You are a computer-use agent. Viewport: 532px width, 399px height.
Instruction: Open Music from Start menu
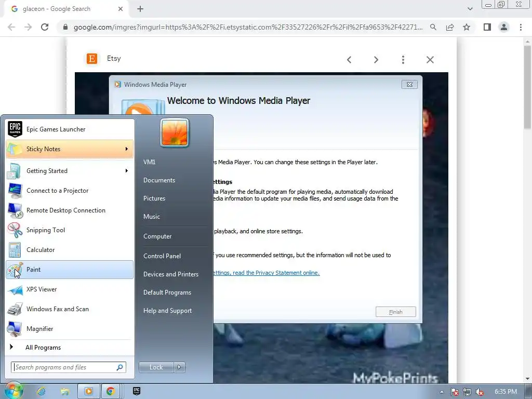pos(151,217)
